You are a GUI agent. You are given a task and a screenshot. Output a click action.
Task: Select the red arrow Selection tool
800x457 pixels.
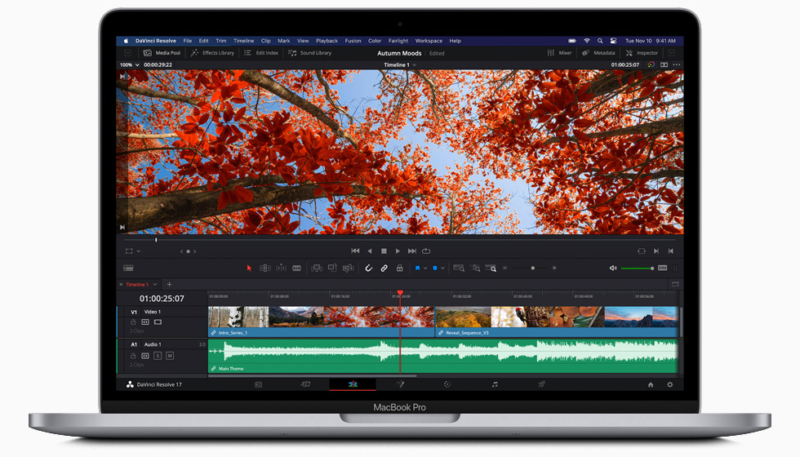(250, 268)
